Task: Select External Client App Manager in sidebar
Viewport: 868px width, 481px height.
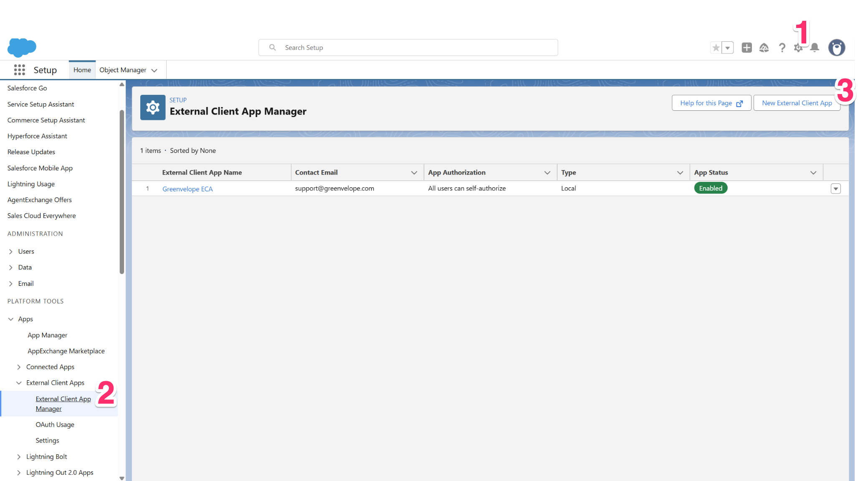Action: point(63,404)
